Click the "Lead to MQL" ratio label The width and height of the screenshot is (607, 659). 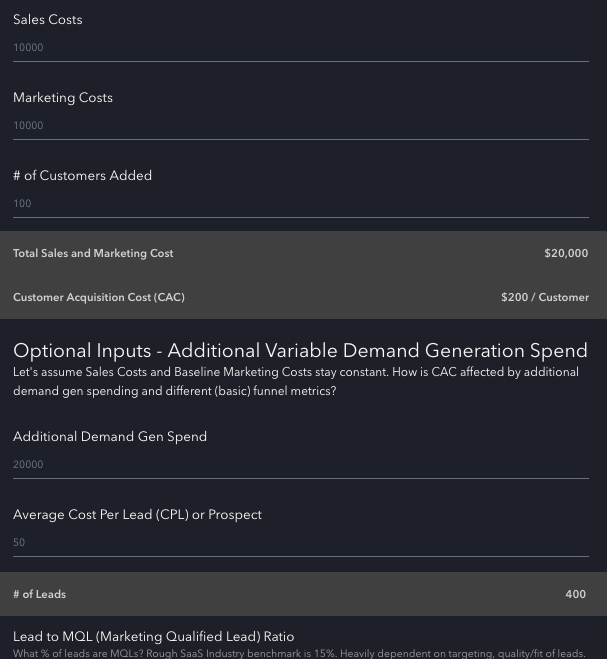(x=153, y=637)
